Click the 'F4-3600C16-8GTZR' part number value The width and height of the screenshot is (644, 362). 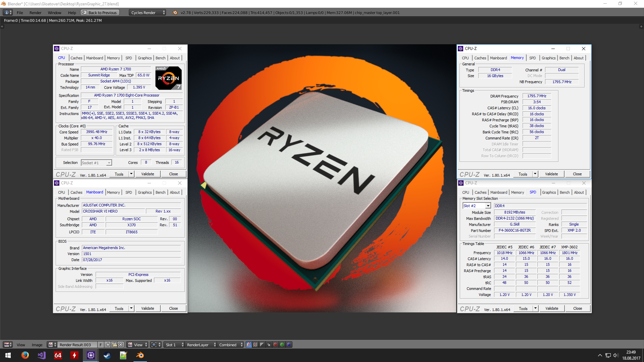[x=515, y=230]
